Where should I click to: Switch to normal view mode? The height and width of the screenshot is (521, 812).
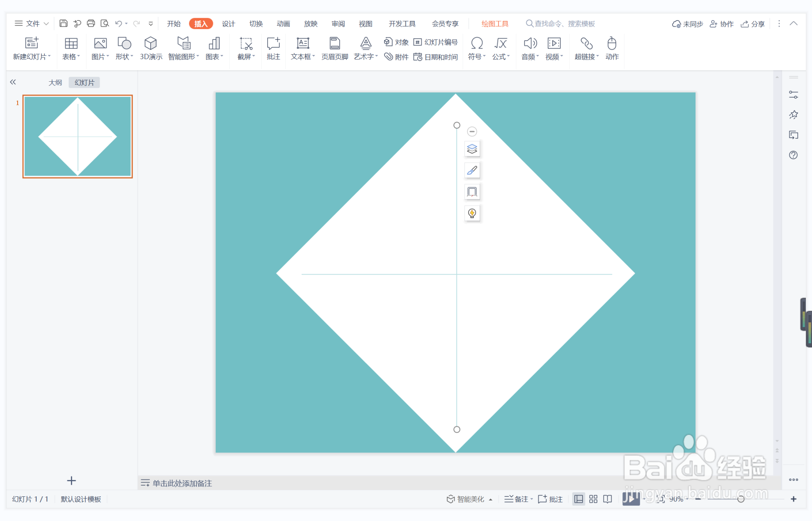tap(579, 499)
